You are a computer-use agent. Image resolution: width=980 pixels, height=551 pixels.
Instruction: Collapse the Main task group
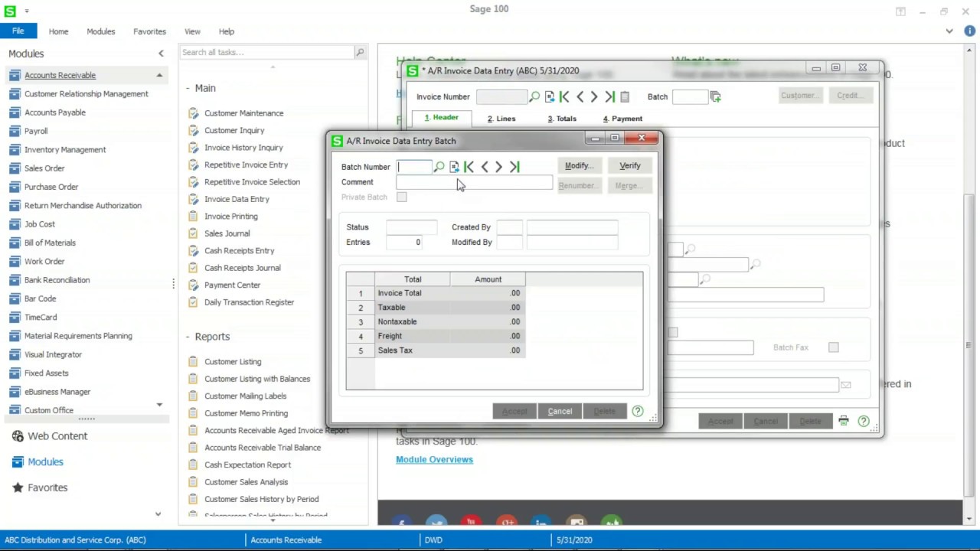(x=188, y=88)
